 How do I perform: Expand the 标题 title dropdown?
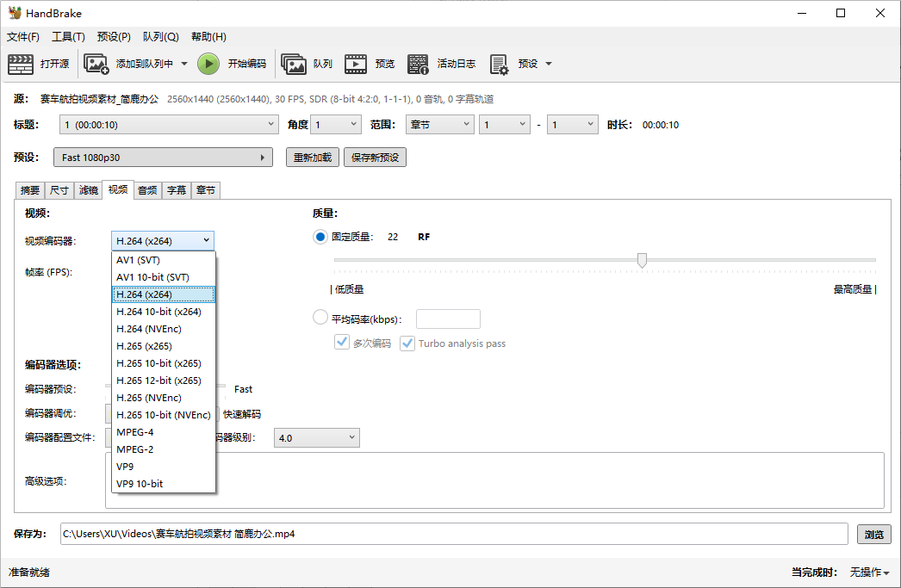pos(169,125)
